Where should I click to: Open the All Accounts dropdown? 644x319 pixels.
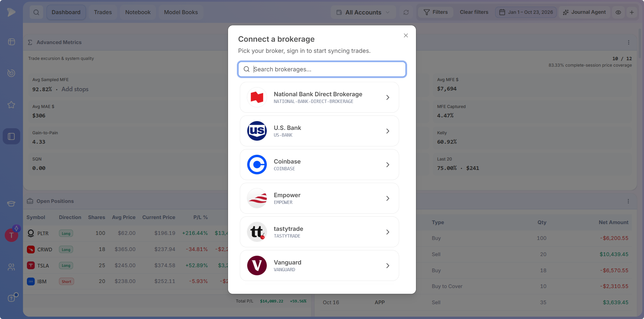363,12
